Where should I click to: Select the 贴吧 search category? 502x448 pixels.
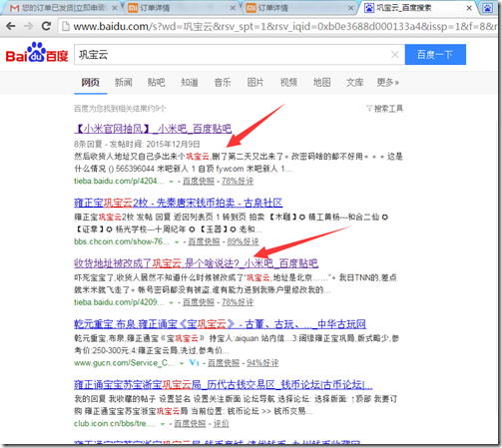(x=157, y=82)
